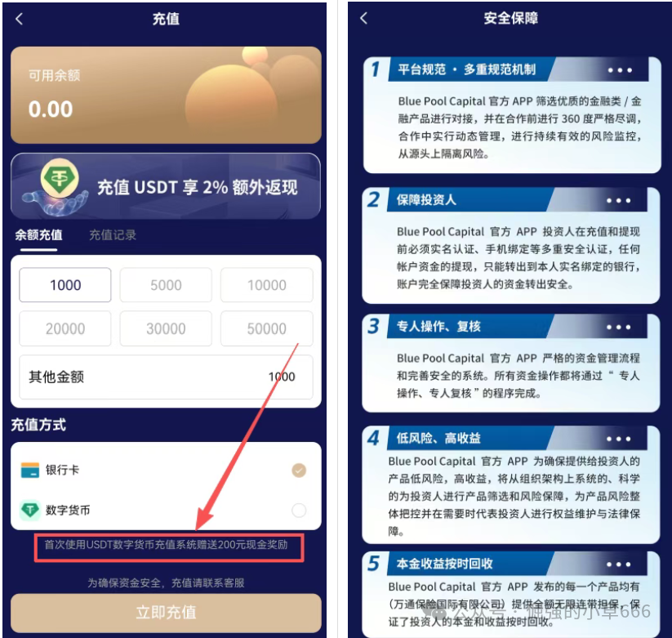Expand the 低风险、高收益 card dots
The width and height of the screenshot is (672, 638).
tap(618, 439)
